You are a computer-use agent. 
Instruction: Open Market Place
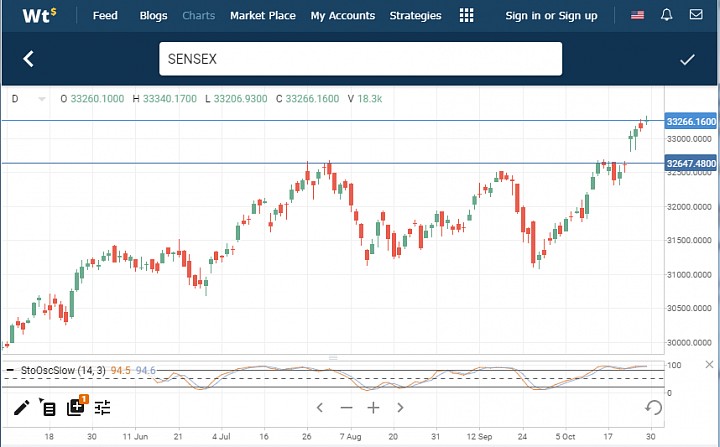pos(263,16)
